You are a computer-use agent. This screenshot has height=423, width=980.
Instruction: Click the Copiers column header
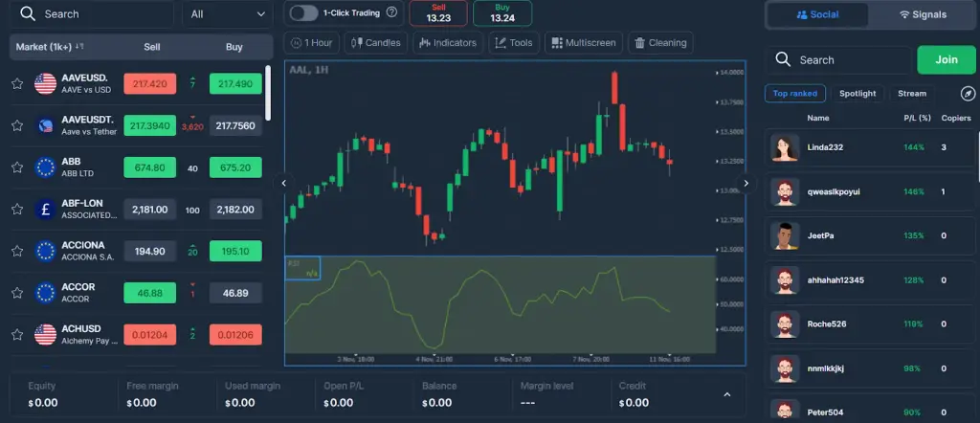(956, 118)
